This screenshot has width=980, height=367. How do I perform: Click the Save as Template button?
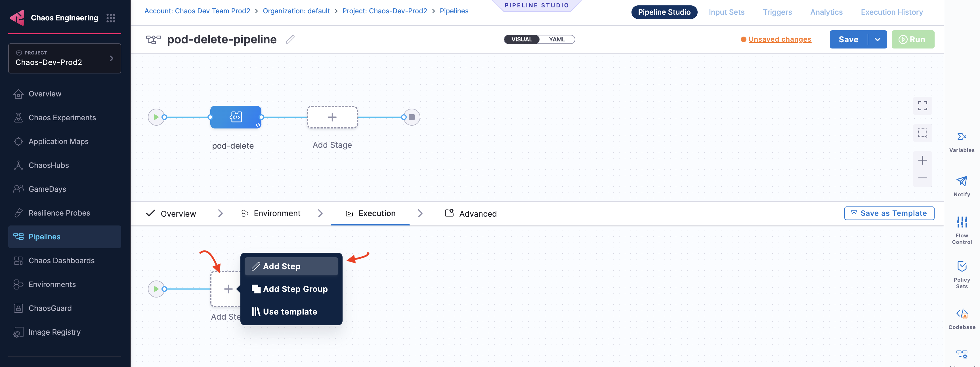[x=889, y=213]
